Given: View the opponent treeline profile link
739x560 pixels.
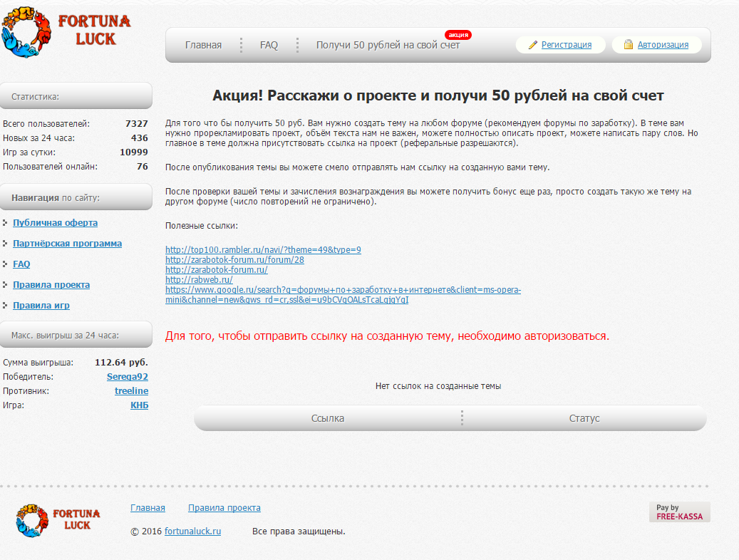Looking at the screenshot, I should coord(132,390).
